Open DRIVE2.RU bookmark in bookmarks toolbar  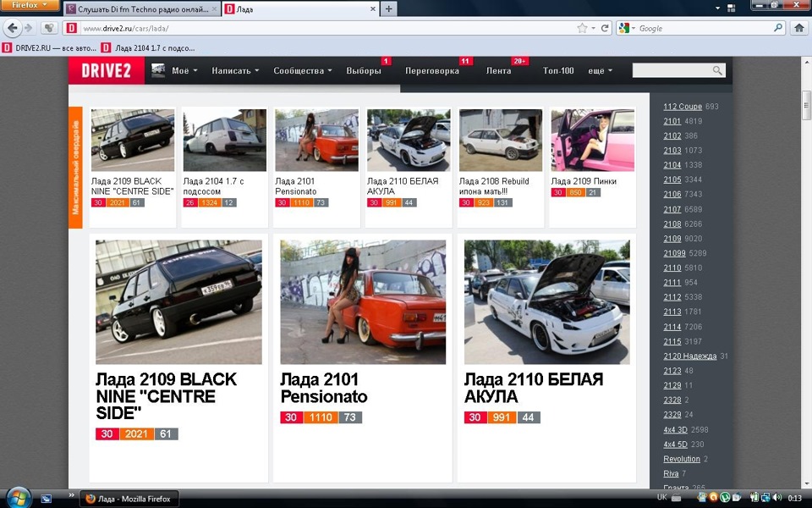(50, 47)
